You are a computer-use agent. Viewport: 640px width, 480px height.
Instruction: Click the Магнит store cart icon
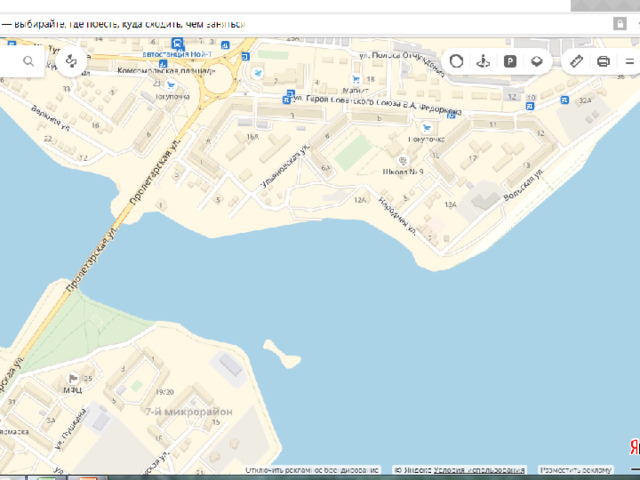point(355,78)
